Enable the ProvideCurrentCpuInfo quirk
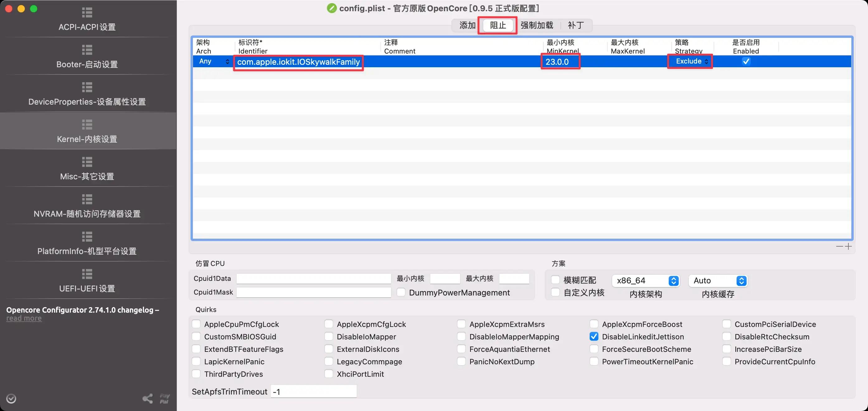The height and width of the screenshot is (411, 868). coord(726,361)
